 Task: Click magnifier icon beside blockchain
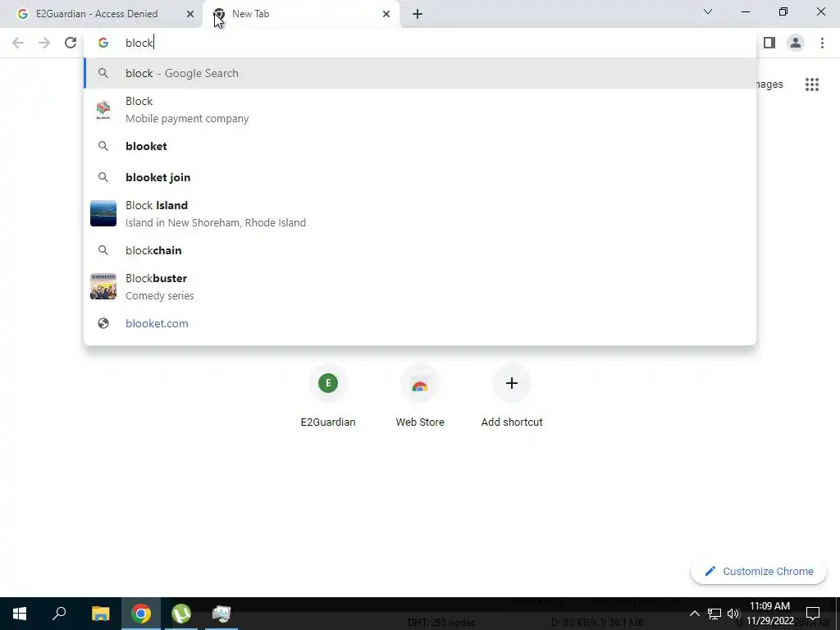(x=103, y=250)
